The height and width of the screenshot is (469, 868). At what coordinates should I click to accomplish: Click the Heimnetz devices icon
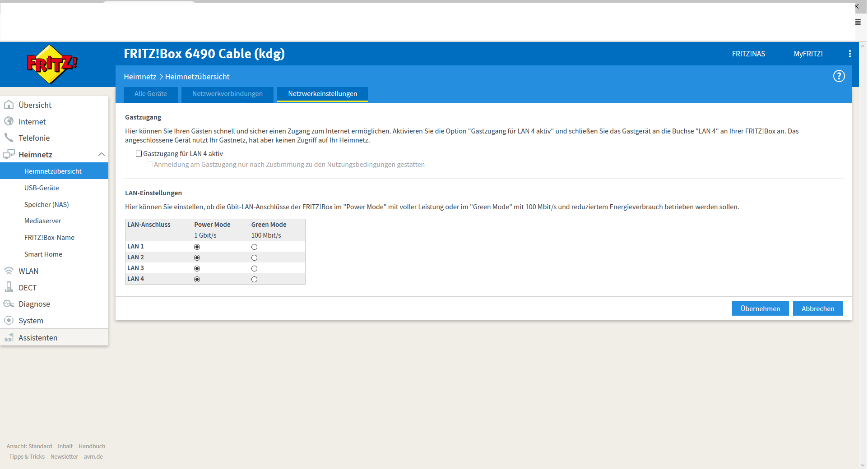[x=9, y=154]
